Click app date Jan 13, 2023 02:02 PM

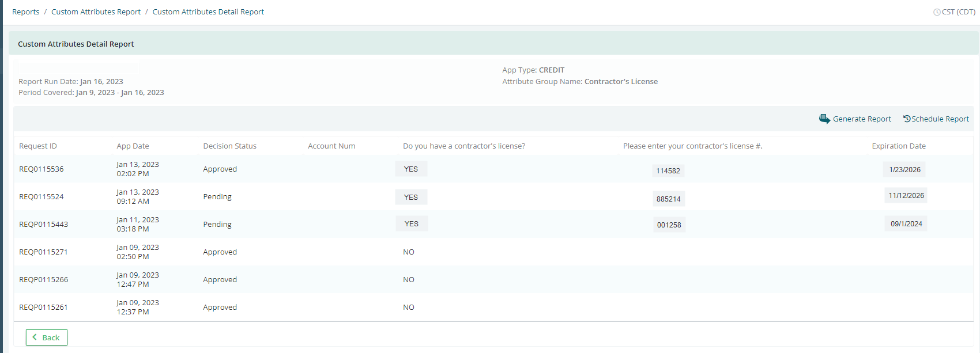pos(138,169)
